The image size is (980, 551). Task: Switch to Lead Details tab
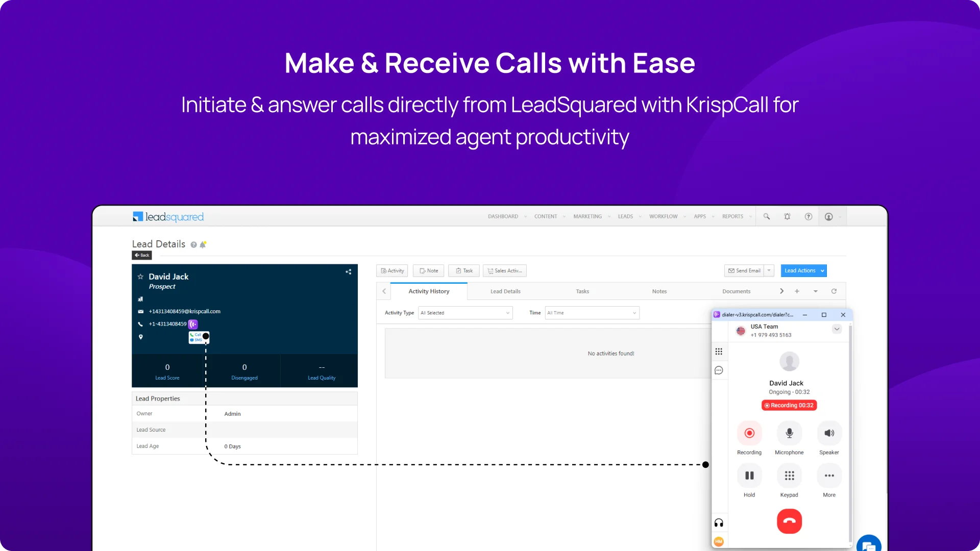coord(505,291)
